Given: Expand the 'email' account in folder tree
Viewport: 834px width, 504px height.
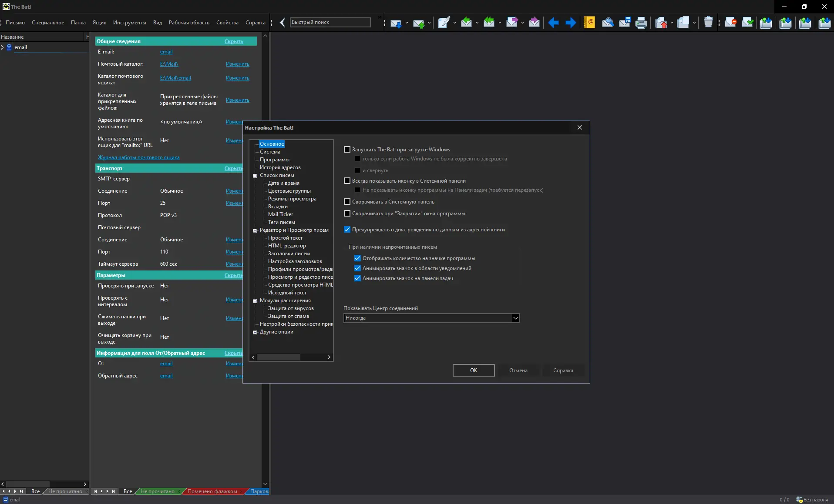Looking at the screenshot, I should click(3, 47).
